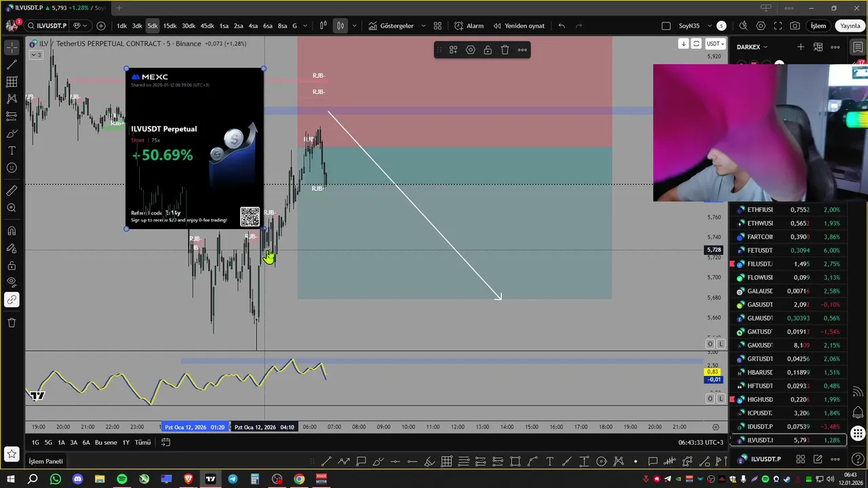Open the Fibonacci tools group

pos(12,82)
